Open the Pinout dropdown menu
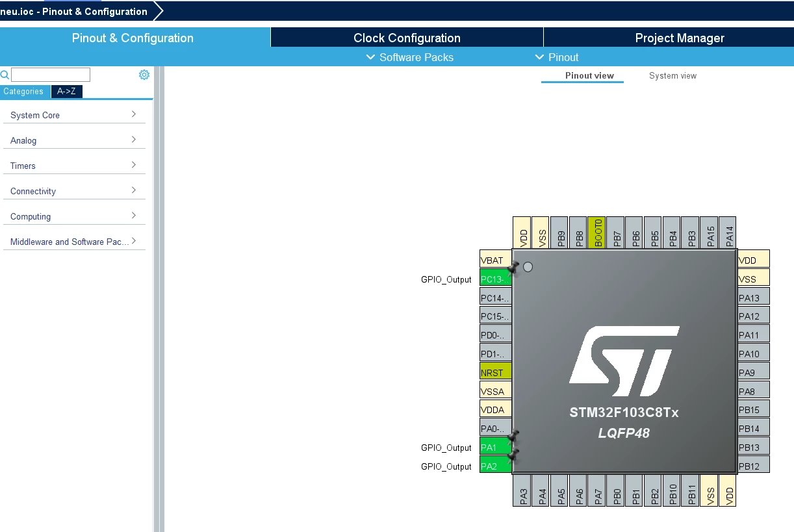The height and width of the screenshot is (532, 794). tap(557, 57)
